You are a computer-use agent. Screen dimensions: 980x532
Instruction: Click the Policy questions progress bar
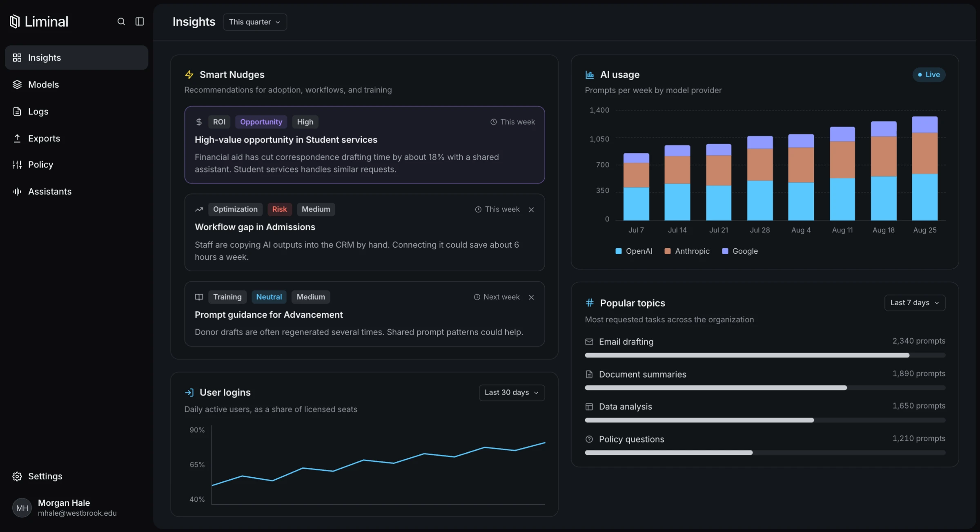tap(765, 453)
